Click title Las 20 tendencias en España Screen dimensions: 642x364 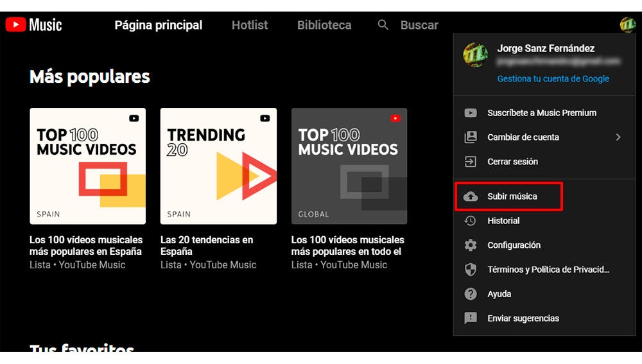(x=207, y=245)
